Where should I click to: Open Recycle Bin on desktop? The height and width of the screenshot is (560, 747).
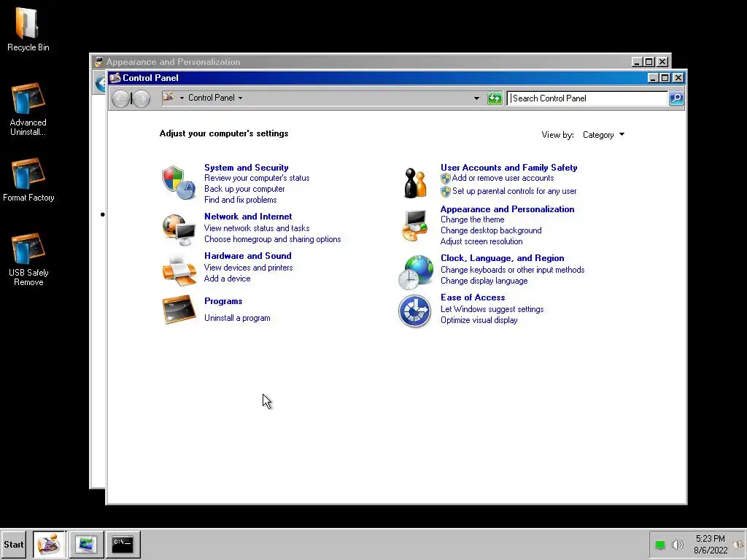(28, 29)
